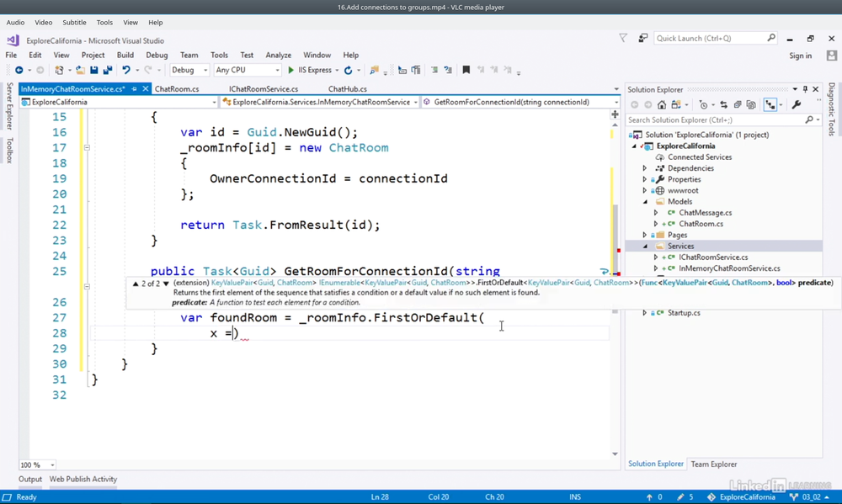Viewport: 842px width, 504px height.
Task: Open the IIS Express launch target dropdown arrow
Action: pos(338,71)
